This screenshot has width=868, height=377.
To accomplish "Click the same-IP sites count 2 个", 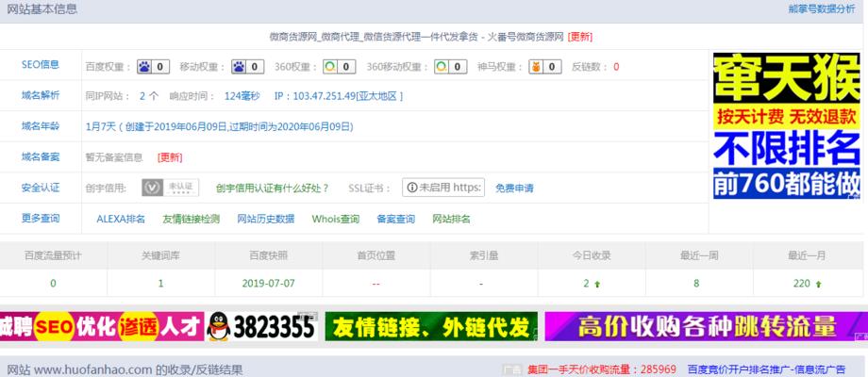I will click(x=149, y=95).
